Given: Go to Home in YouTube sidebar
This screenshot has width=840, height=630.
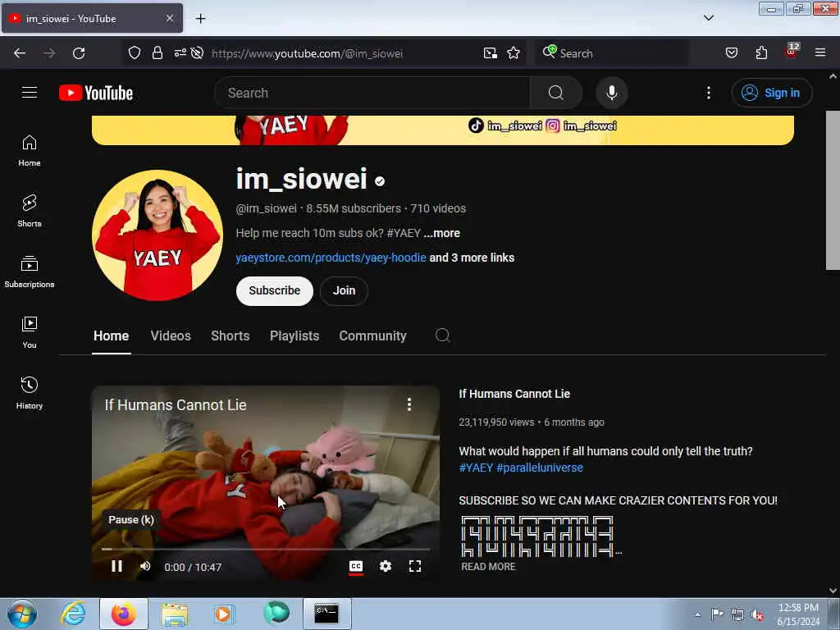Looking at the screenshot, I should pyautogui.click(x=30, y=151).
